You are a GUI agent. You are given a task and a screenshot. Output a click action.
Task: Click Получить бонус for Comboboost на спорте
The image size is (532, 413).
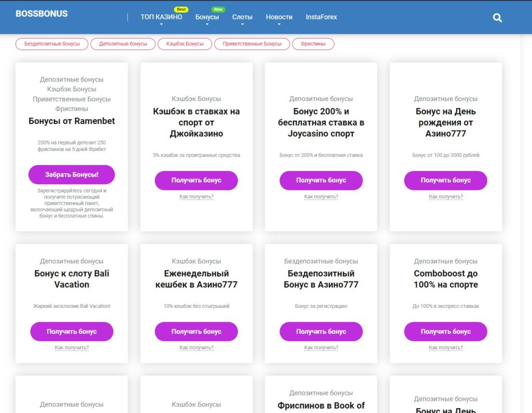click(446, 332)
